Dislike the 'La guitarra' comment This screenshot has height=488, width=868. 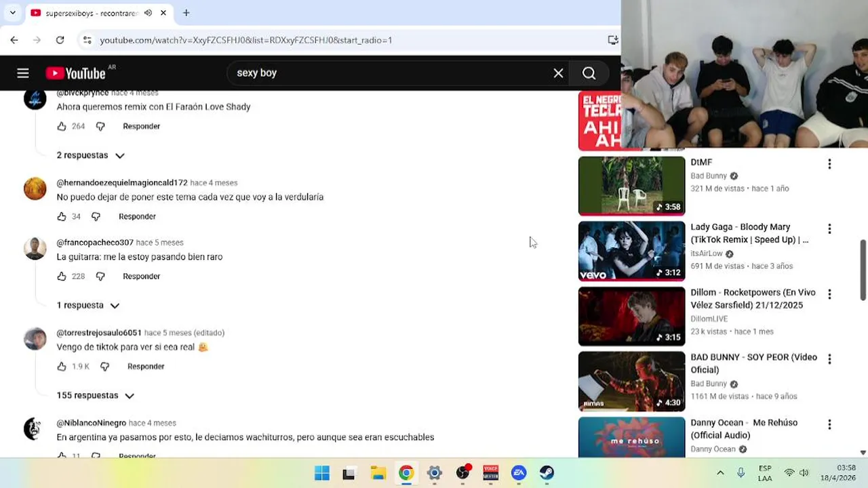click(100, 276)
